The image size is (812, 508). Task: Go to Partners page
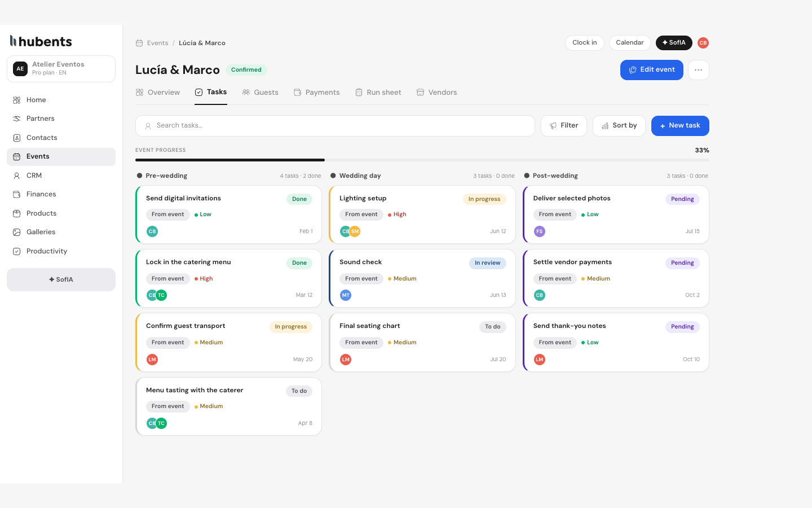coord(61,119)
